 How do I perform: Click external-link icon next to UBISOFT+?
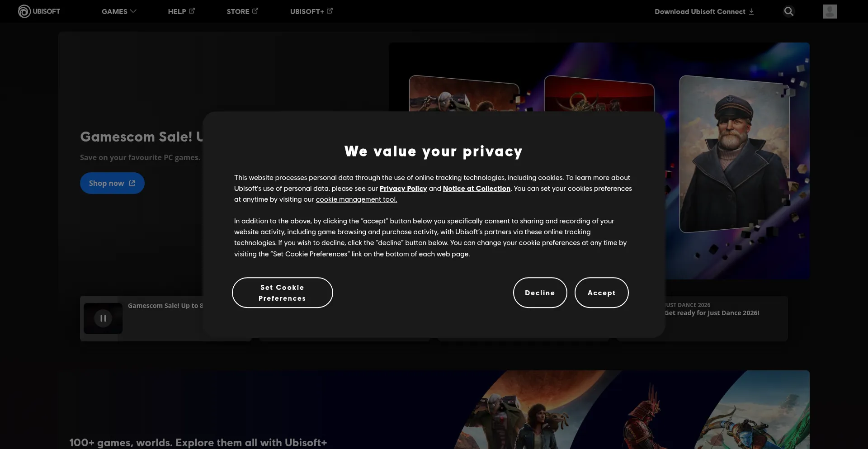click(x=330, y=11)
